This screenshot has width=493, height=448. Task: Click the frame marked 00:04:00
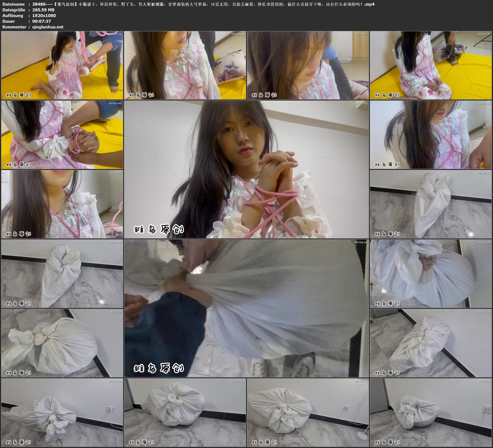(x=62, y=274)
